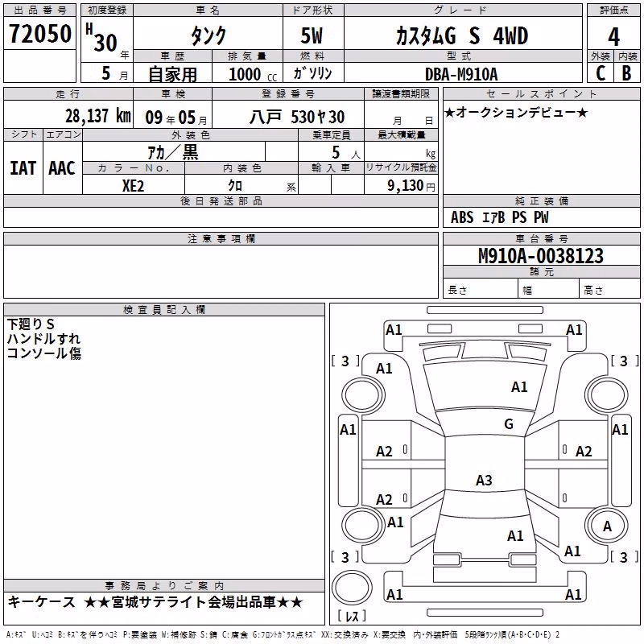Click overall evaluation score 4
This screenshot has height=644, width=644.
pos(613,36)
